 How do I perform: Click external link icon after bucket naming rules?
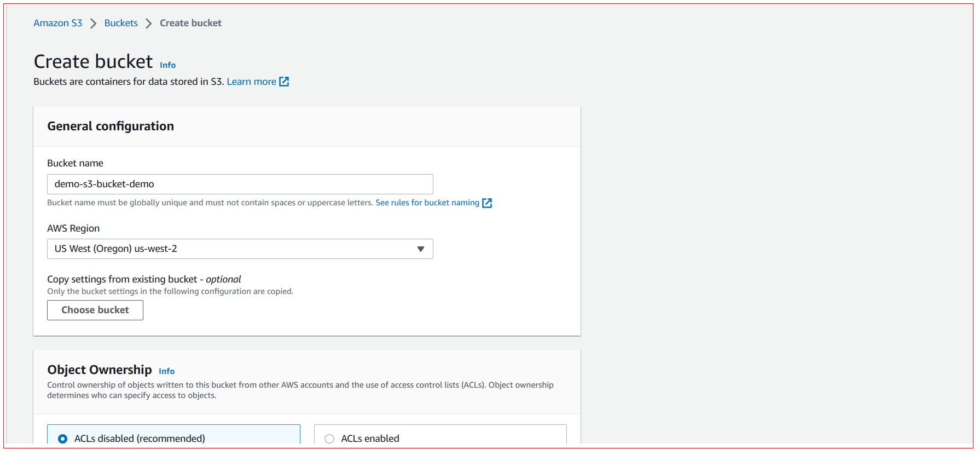pyautogui.click(x=487, y=203)
